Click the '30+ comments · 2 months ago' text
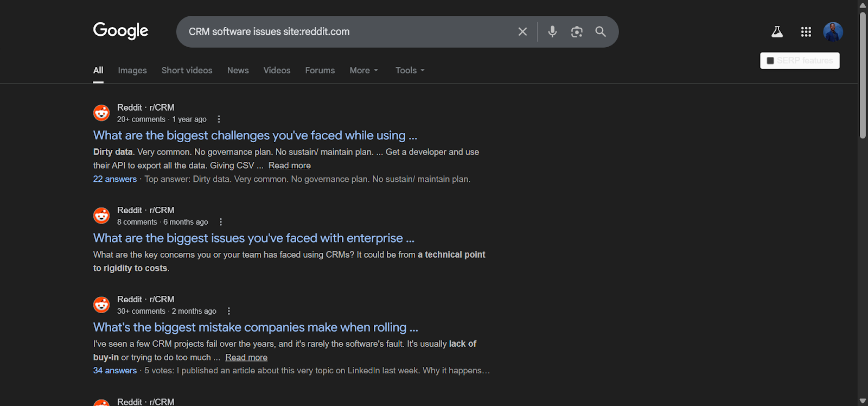Viewport: 868px width, 406px height. coord(167,311)
